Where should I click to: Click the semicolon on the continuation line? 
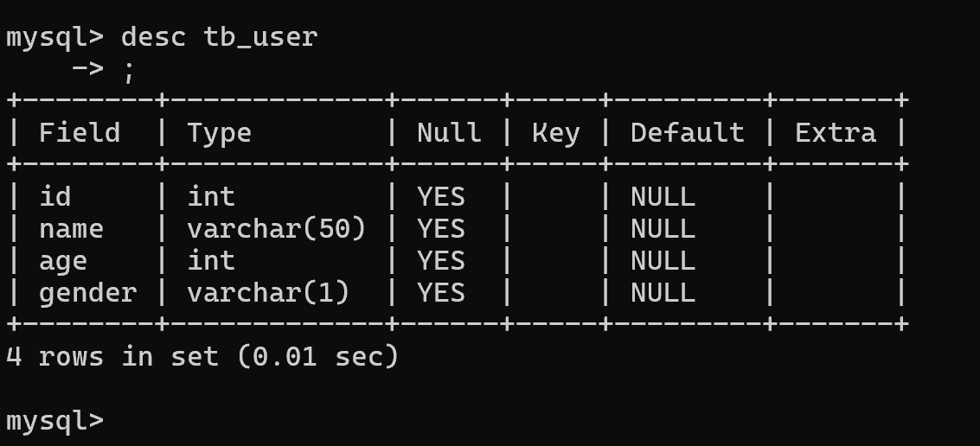click(128, 71)
